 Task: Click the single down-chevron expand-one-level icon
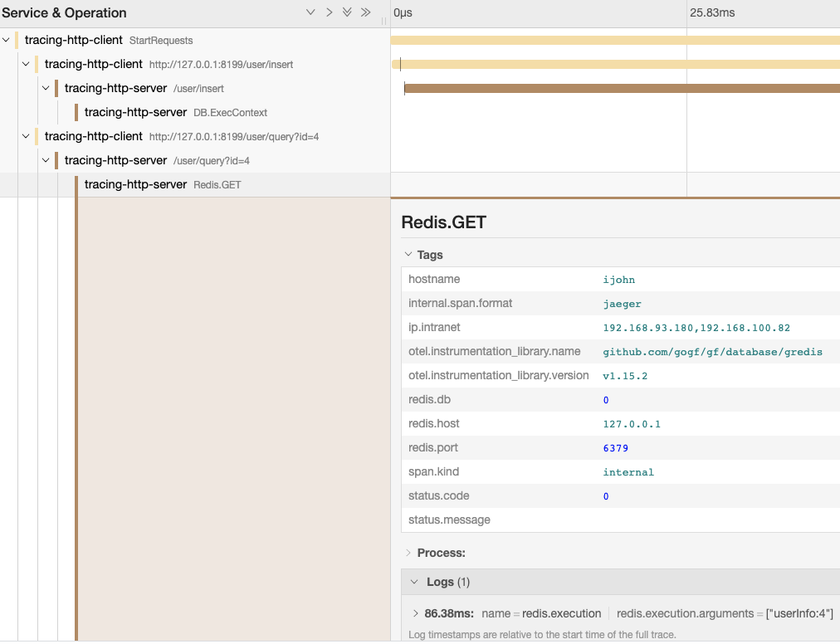pyautogui.click(x=310, y=12)
